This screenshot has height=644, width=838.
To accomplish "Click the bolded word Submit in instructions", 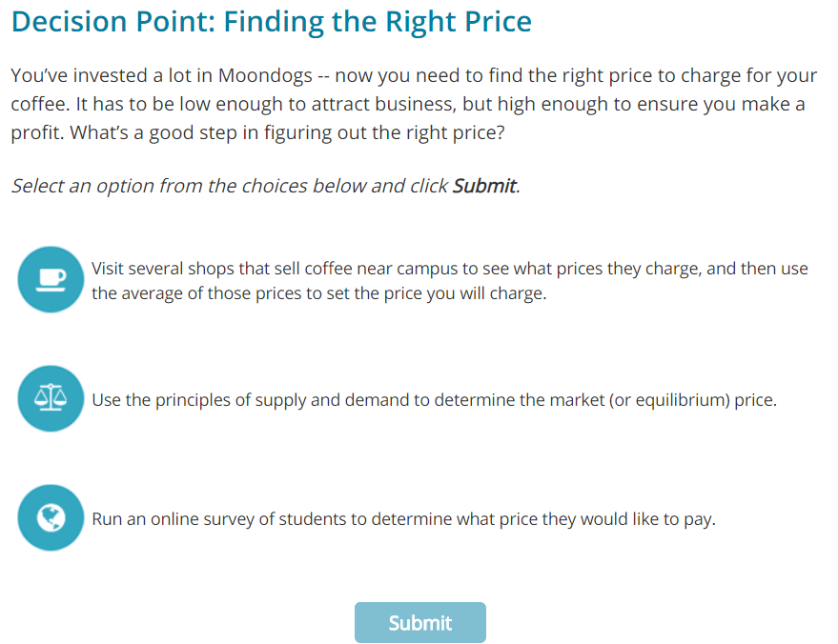I will click(484, 186).
